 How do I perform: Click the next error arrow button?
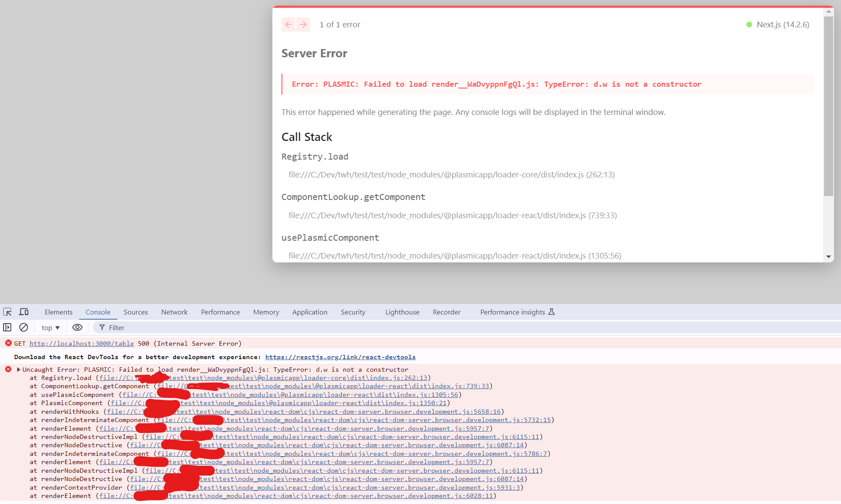[x=303, y=24]
